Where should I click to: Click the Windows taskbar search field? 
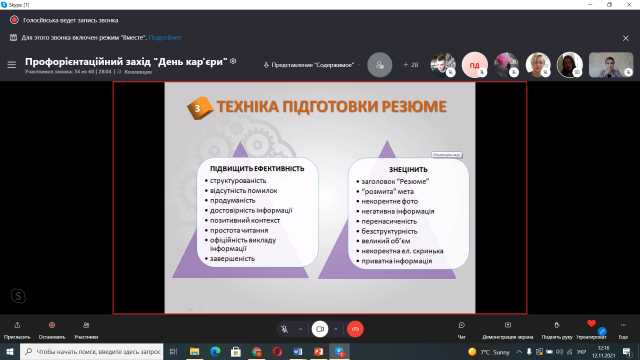click(91, 351)
